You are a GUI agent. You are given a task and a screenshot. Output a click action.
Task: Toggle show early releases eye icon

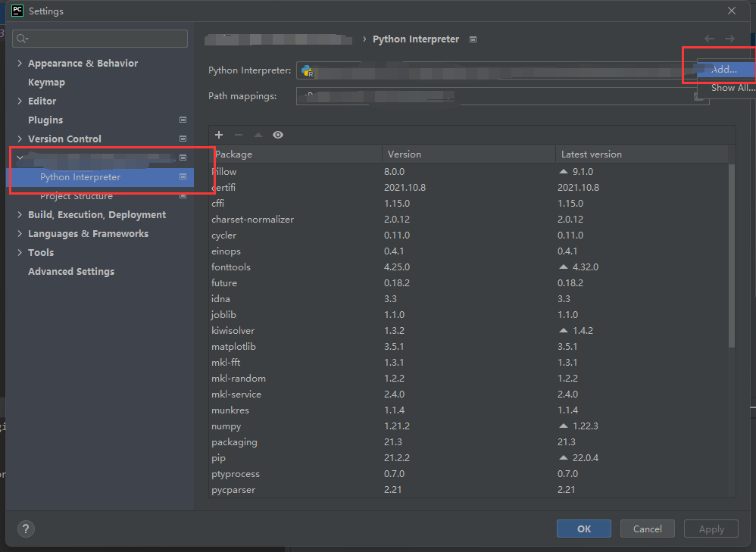(278, 135)
